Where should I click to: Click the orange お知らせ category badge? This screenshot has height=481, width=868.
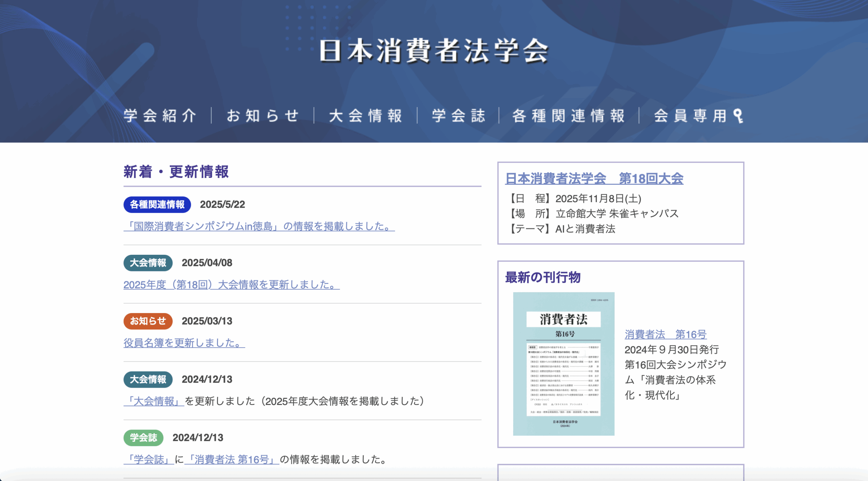(147, 321)
